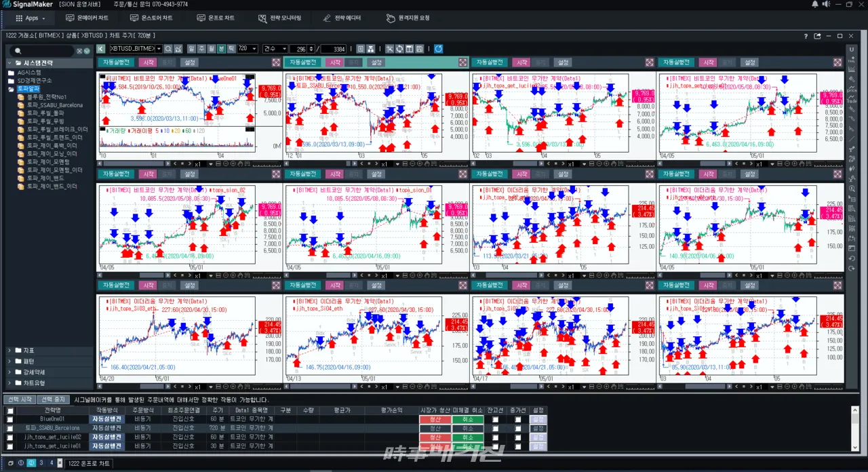The image size is (868, 472).
Task: Open the 720 period dropdown
Action: pyautogui.click(x=255, y=49)
